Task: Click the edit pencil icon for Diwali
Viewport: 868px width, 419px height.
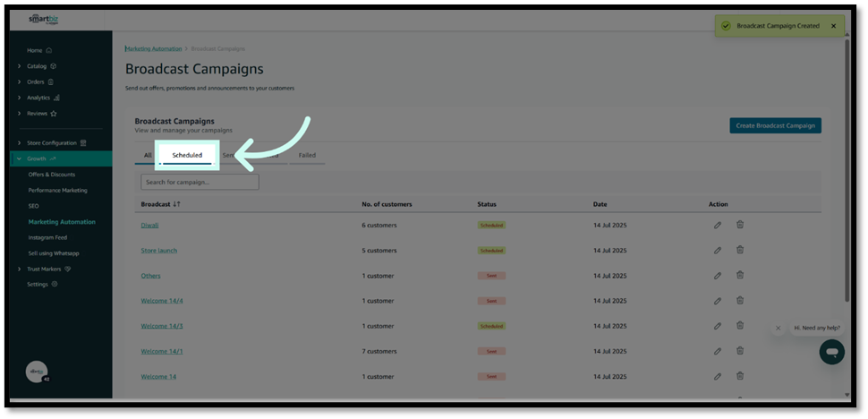Action: click(x=718, y=225)
